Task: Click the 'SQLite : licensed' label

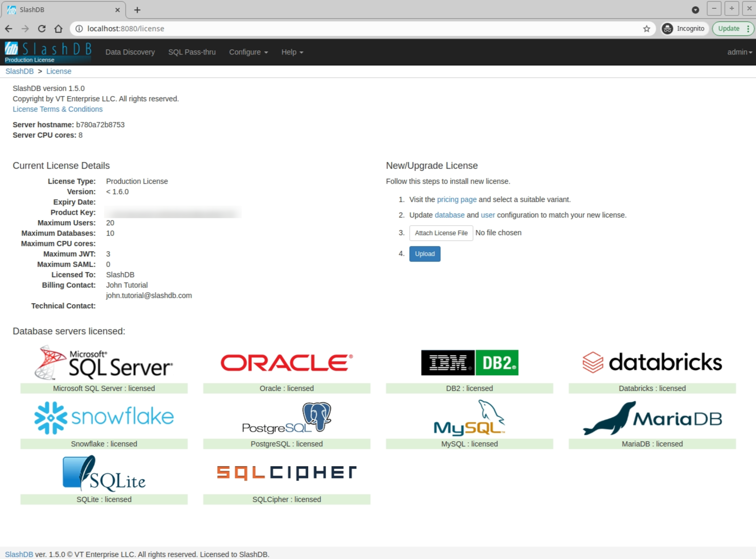Action: (104, 499)
